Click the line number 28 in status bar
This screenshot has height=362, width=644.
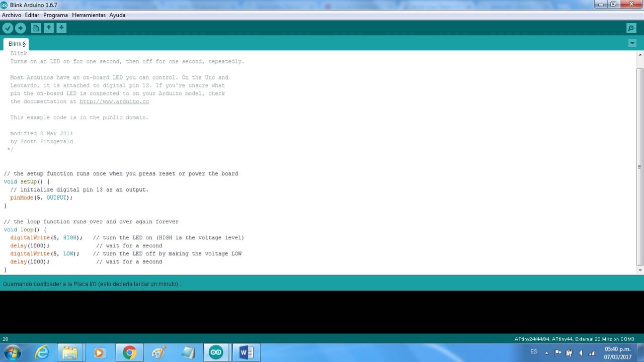(x=5, y=339)
